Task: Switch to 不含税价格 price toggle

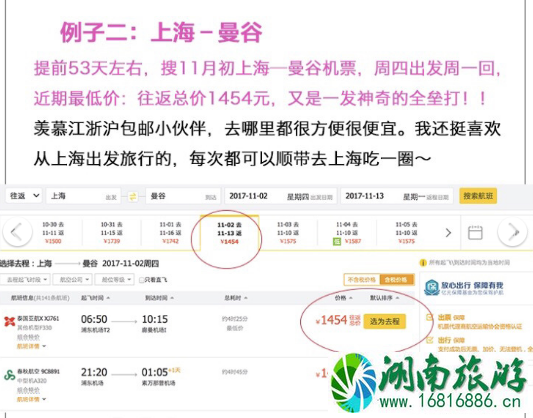Action: pyautogui.click(x=362, y=280)
